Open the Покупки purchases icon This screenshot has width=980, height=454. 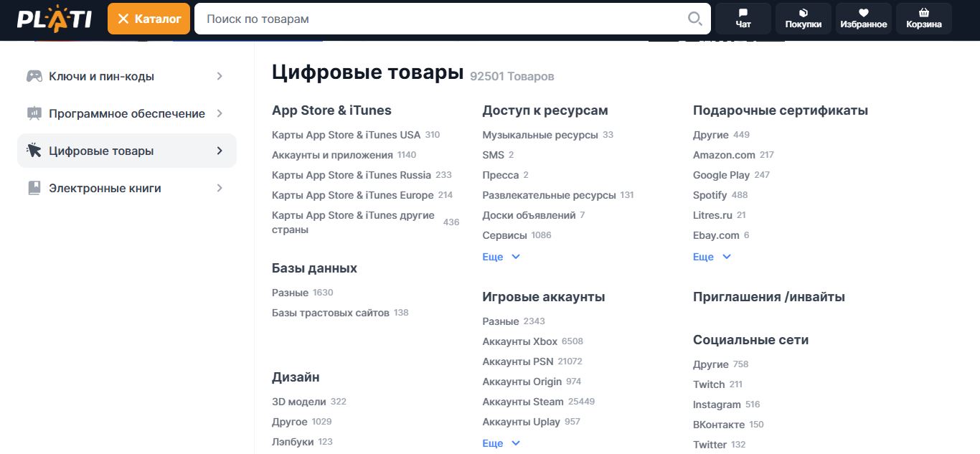[x=804, y=13]
